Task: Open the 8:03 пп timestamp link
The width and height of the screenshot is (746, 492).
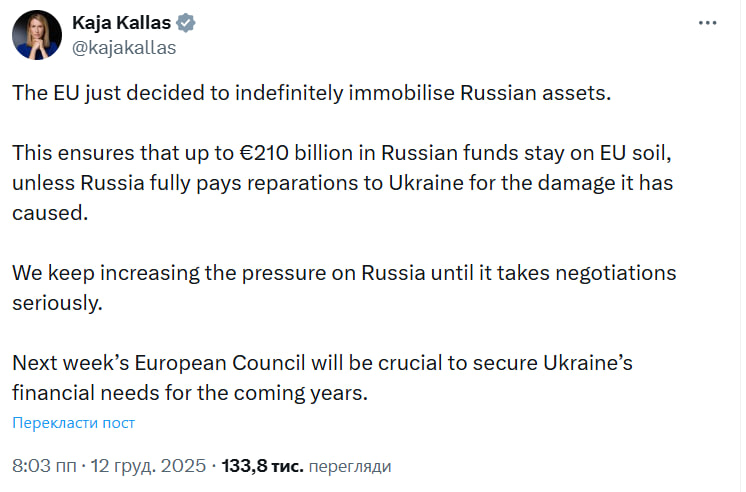Action: pyautogui.click(x=40, y=466)
